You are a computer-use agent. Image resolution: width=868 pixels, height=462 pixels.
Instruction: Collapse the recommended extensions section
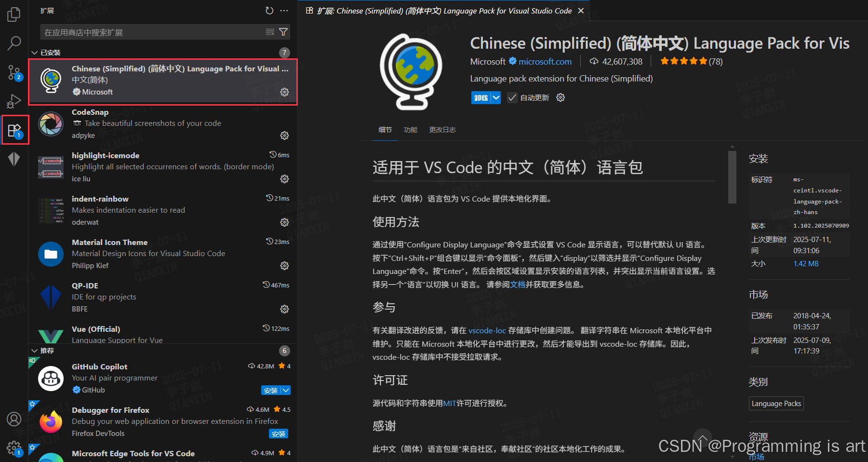coord(34,351)
